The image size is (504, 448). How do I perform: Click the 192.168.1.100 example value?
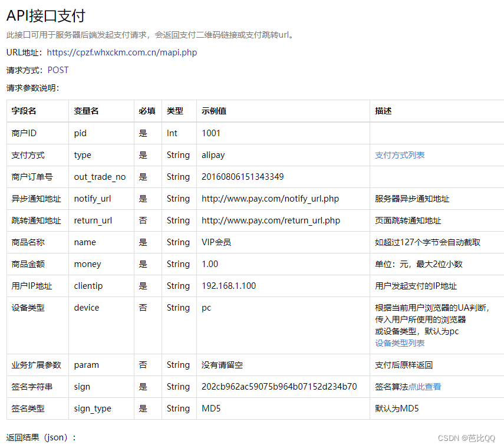(x=229, y=286)
